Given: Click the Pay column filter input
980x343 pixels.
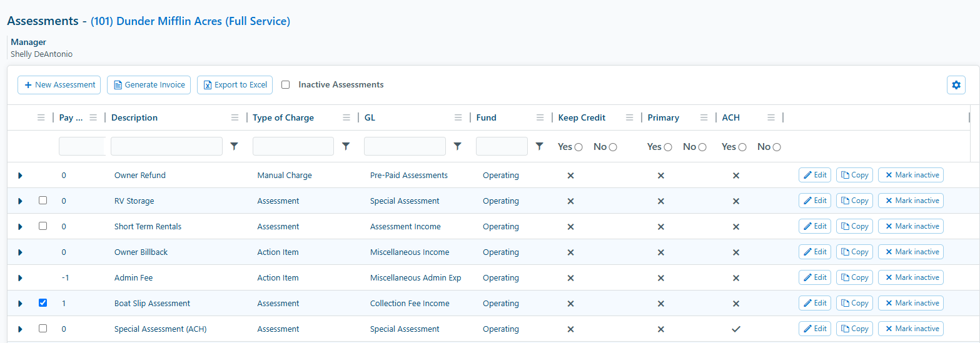Looking at the screenshot, I should tap(81, 146).
